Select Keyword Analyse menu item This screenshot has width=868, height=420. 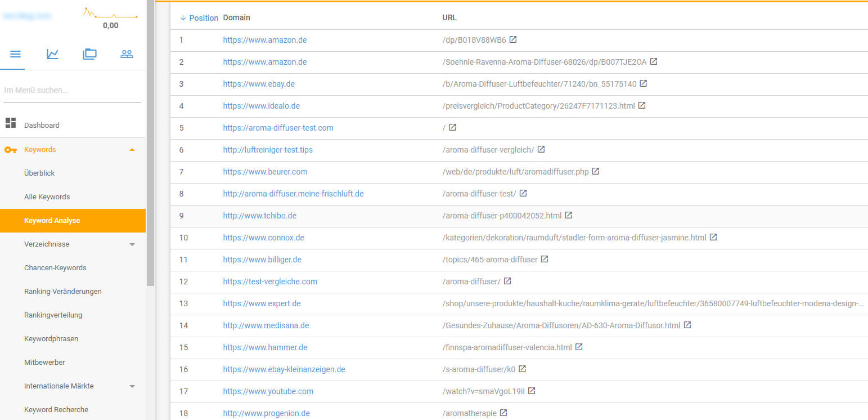[52, 221]
